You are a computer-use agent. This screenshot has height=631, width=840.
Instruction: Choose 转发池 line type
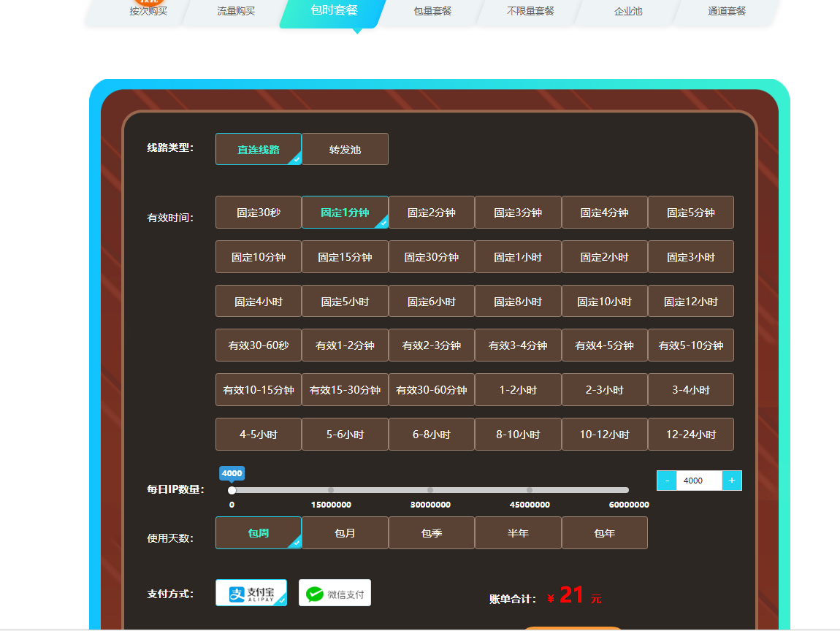tap(345, 149)
